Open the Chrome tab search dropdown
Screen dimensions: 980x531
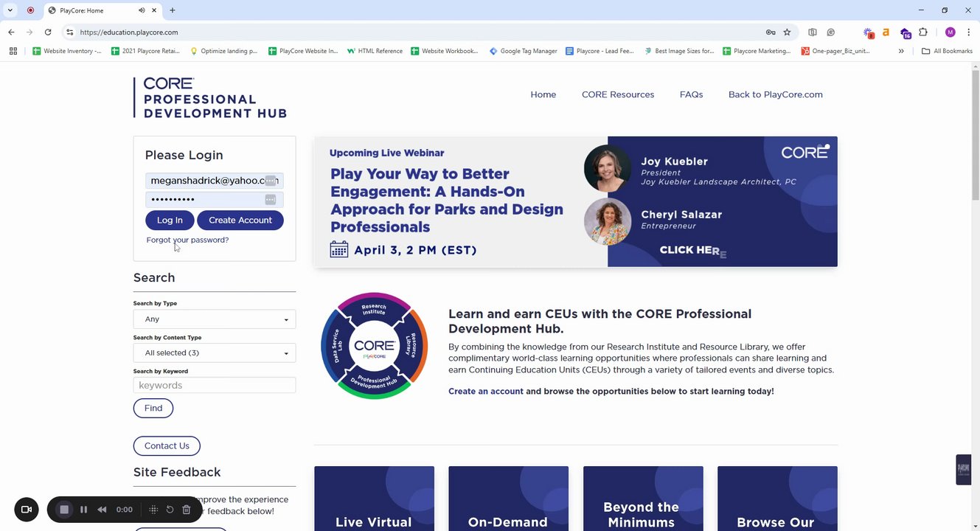click(x=10, y=10)
